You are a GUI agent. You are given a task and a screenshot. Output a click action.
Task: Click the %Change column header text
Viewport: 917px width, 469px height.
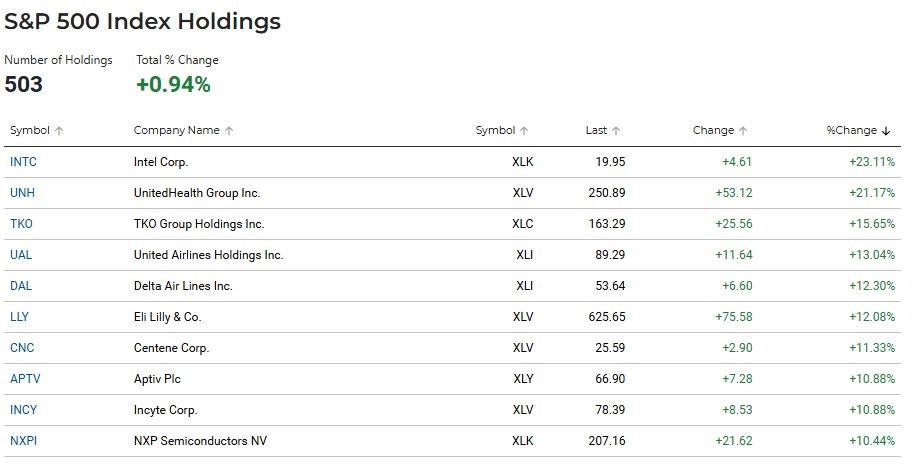pos(852,130)
